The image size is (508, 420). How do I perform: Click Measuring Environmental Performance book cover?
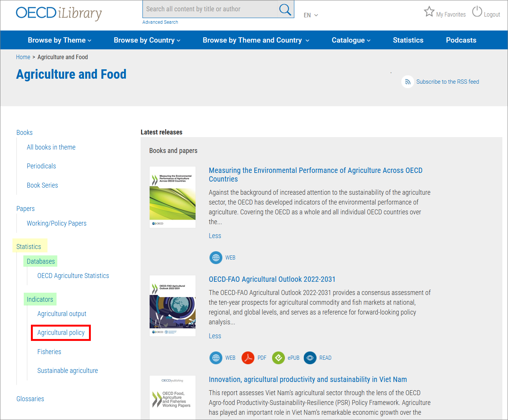coord(173,197)
